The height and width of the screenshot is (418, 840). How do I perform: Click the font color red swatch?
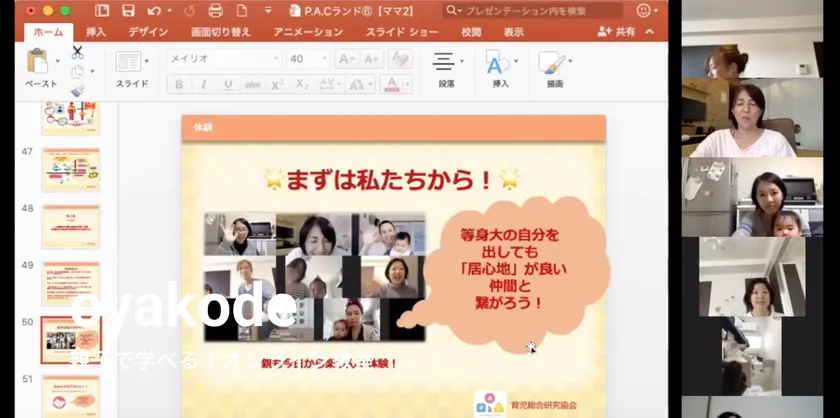click(393, 85)
